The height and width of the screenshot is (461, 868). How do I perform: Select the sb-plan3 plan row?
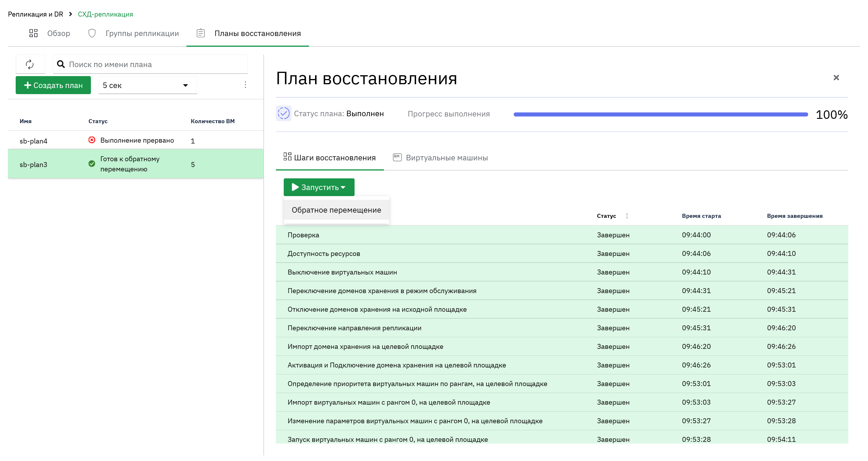tap(135, 164)
